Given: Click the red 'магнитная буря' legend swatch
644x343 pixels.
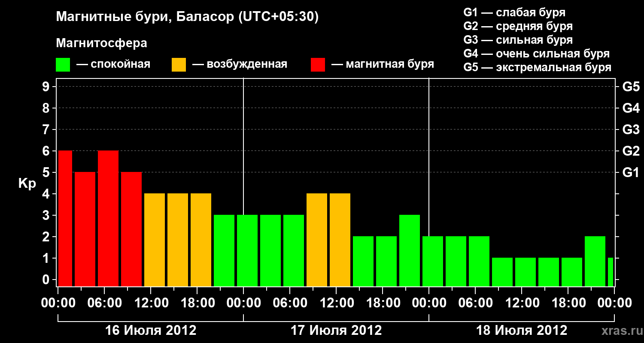Looking at the screenshot, I should coord(318,65).
